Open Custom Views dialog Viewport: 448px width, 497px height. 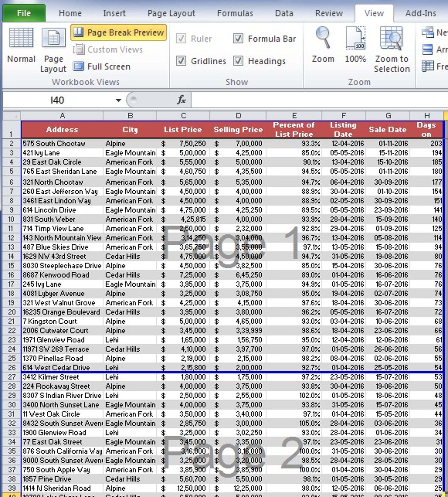[108, 50]
